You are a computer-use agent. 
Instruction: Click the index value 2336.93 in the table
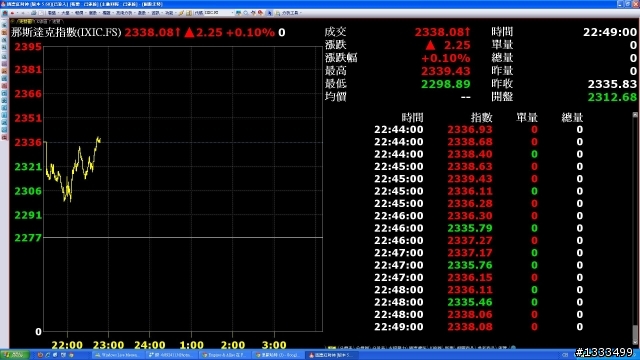pyautogui.click(x=470, y=130)
